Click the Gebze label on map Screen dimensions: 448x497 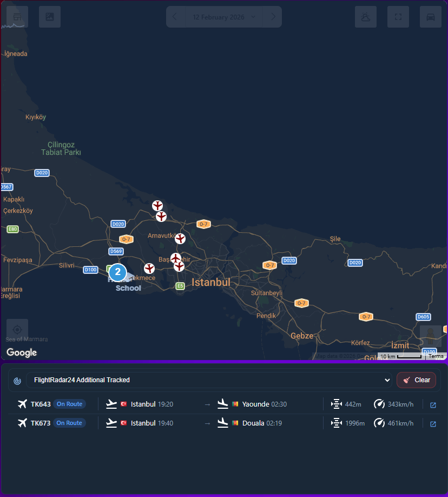(x=302, y=336)
